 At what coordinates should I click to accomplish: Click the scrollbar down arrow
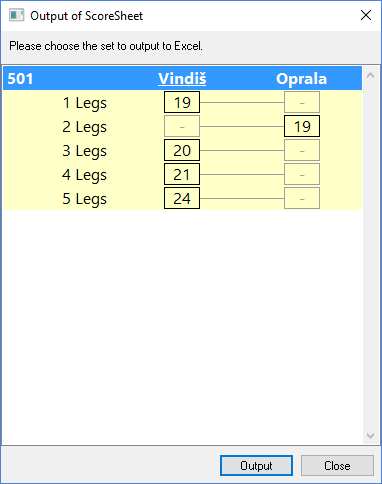click(x=370, y=435)
